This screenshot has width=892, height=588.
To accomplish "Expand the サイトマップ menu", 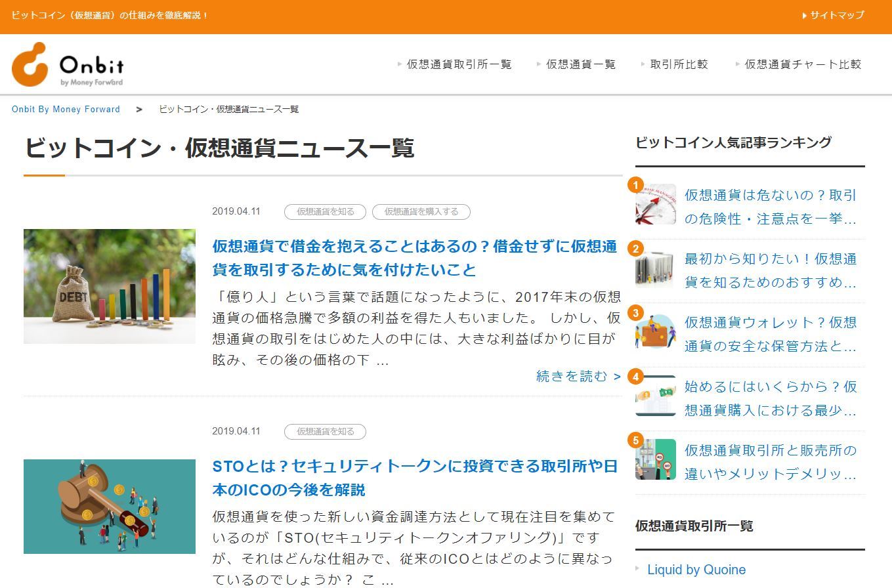I will [832, 14].
